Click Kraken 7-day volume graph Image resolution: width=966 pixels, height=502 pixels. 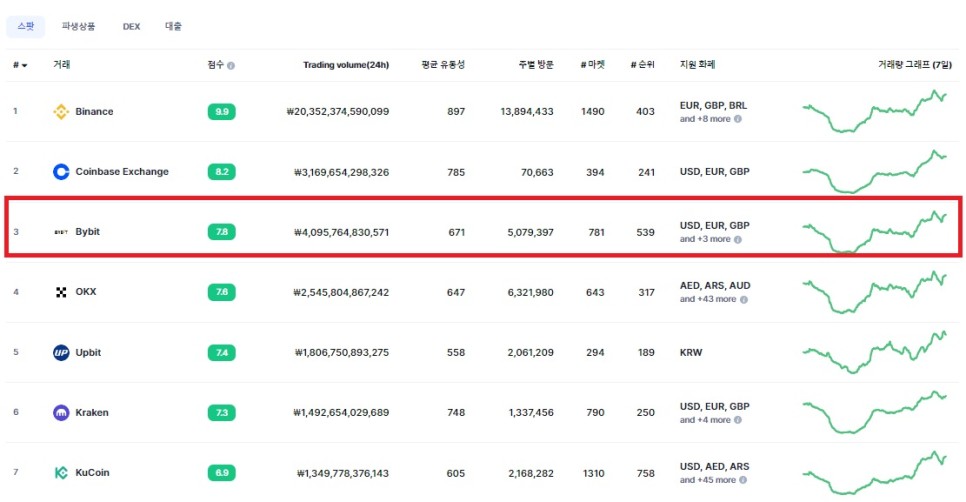(875, 413)
